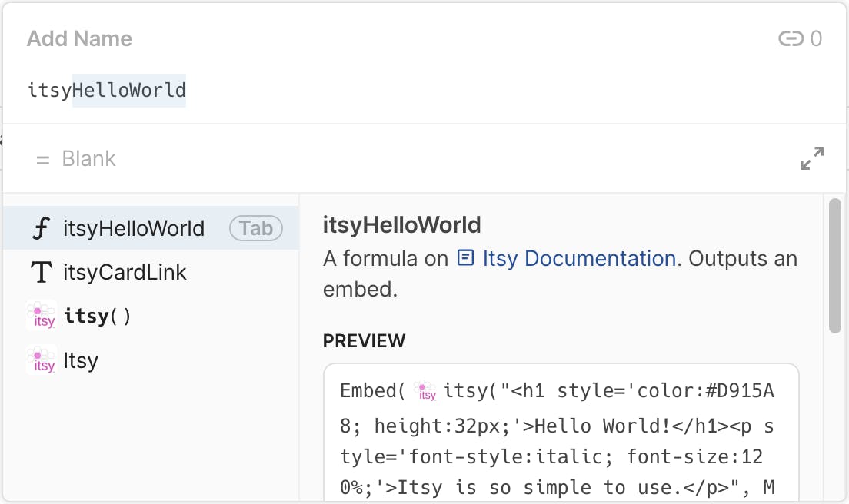Click the itsy logo beside the Itsy entry
849x504 pixels.
tap(42, 360)
